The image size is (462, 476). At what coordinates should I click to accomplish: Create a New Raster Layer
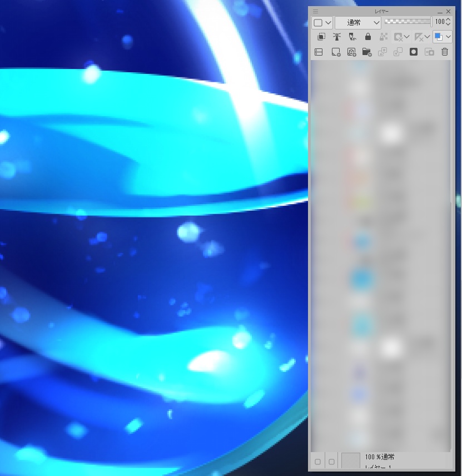[336, 52]
